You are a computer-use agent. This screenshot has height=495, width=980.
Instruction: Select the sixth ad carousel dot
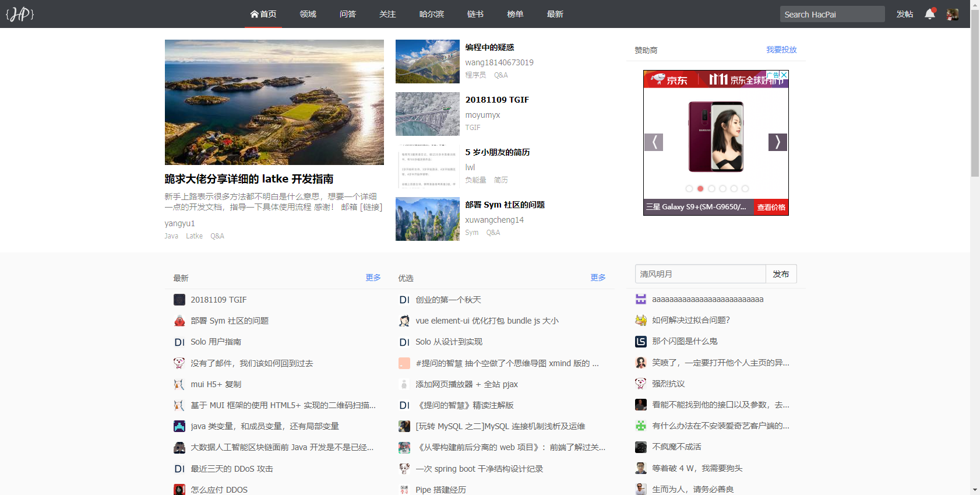click(745, 189)
